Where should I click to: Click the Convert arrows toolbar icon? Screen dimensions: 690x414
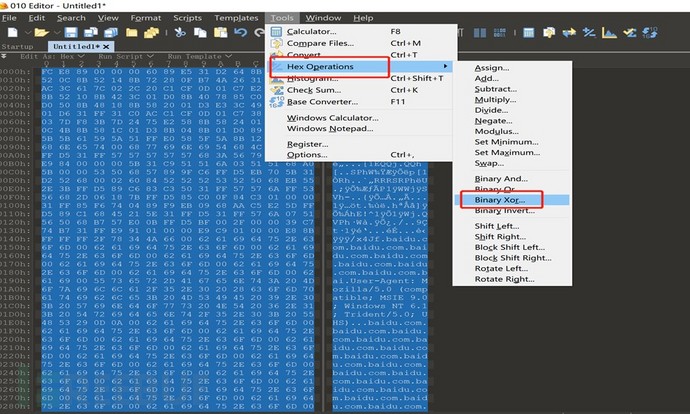[569, 33]
